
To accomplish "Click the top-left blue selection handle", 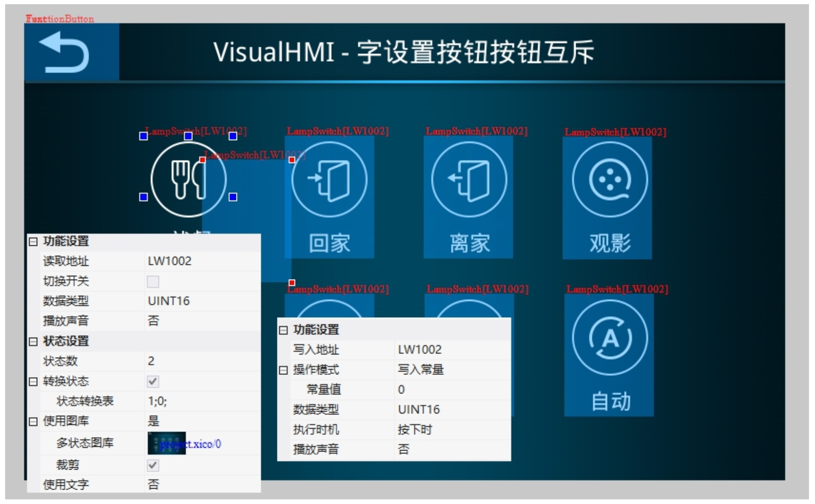I will [144, 136].
